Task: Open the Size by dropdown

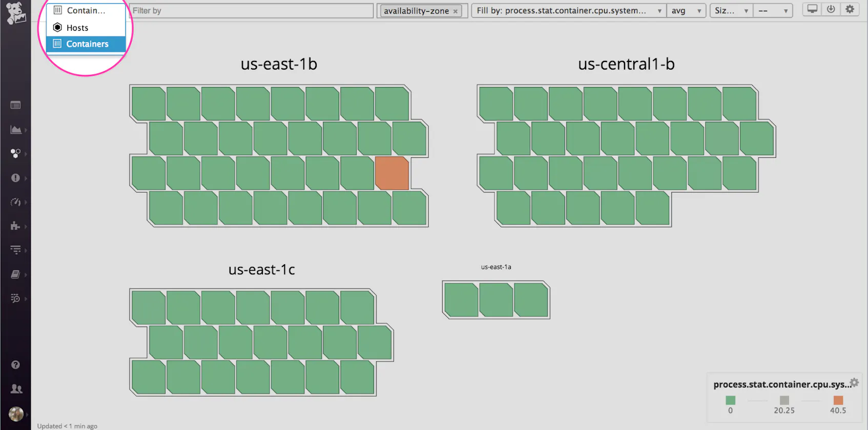Action: pos(731,11)
